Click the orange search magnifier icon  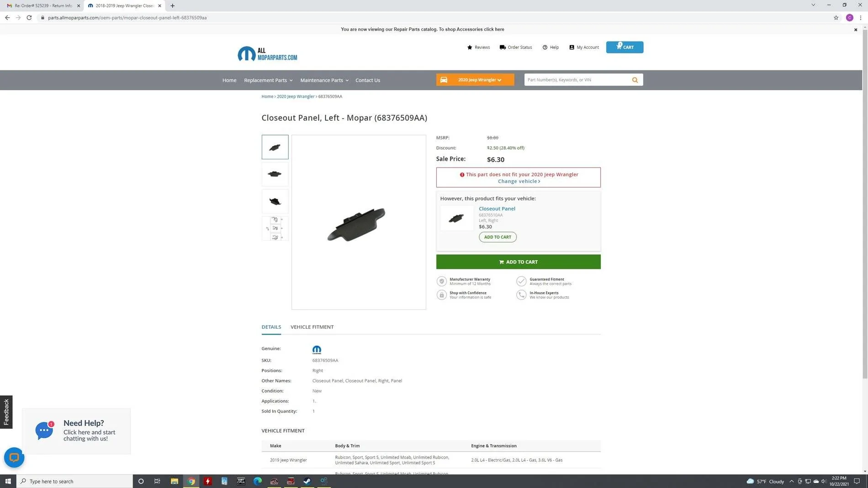click(635, 80)
